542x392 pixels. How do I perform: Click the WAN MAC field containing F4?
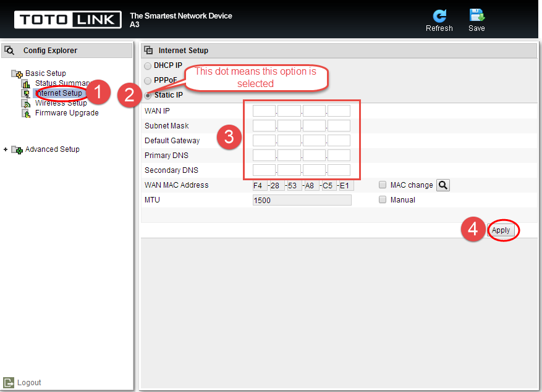point(260,185)
